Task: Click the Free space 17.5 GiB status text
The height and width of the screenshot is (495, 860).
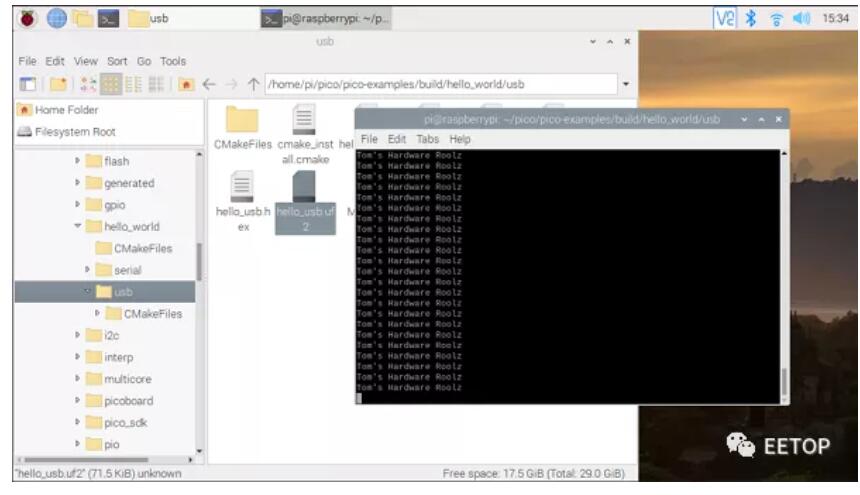Action: click(533, 474)
